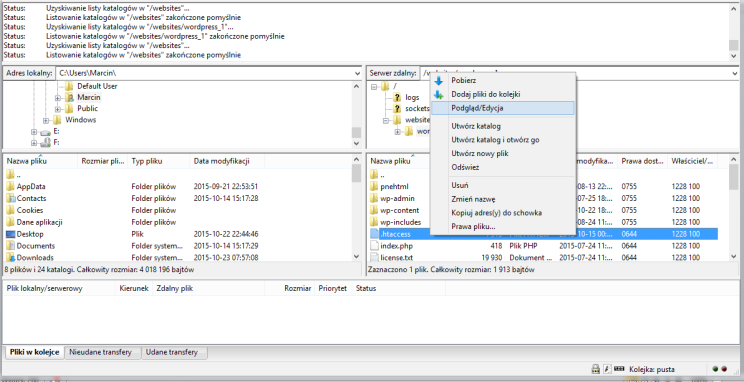Click the red activity indicator light
The image size is (744, 382).
point(724,369)
